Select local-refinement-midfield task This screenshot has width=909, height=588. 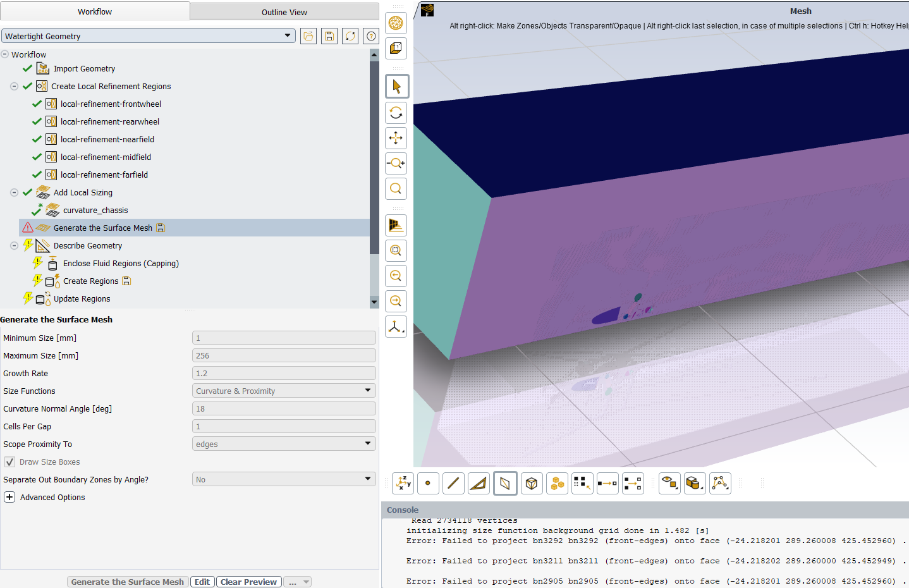pos(106,157)
